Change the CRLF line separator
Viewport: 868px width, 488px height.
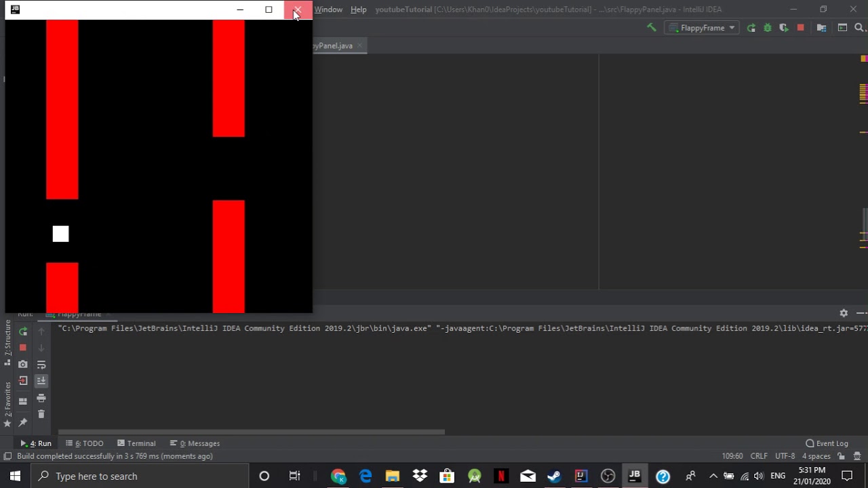[759, 456]
